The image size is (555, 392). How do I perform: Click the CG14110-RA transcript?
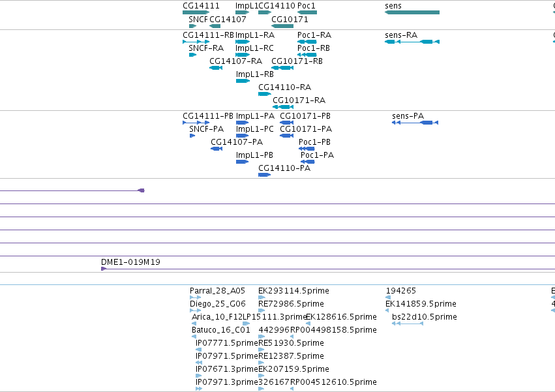click(264, 94)
